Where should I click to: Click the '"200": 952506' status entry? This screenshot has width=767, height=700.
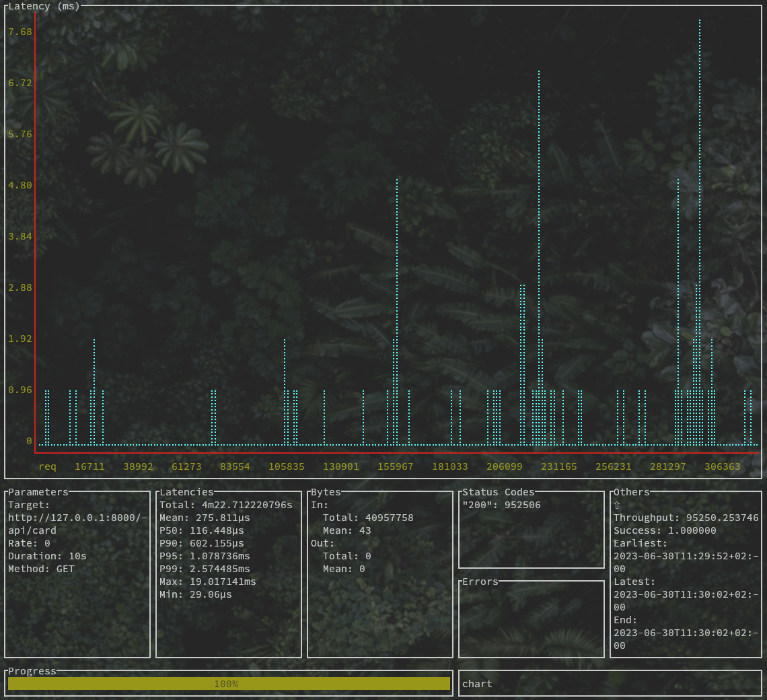(501, 505)
